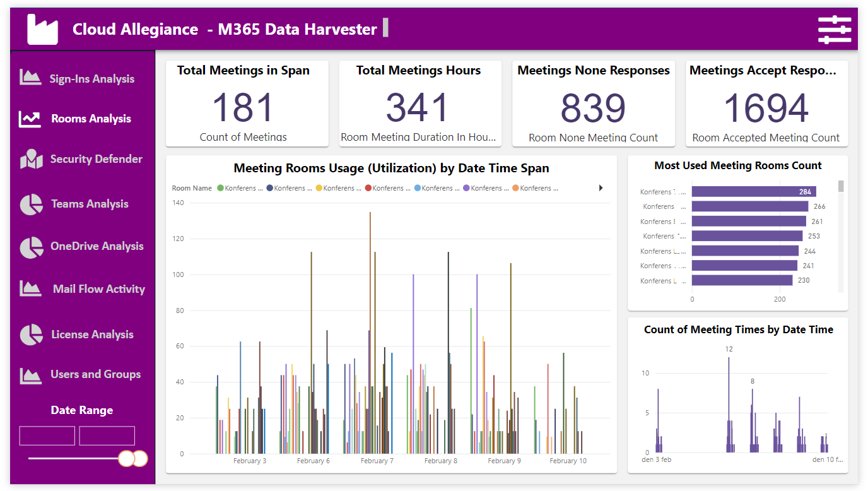Click the License Analysis pie chart icon
This screenshot has height=491, width=868.
(31, 334)
